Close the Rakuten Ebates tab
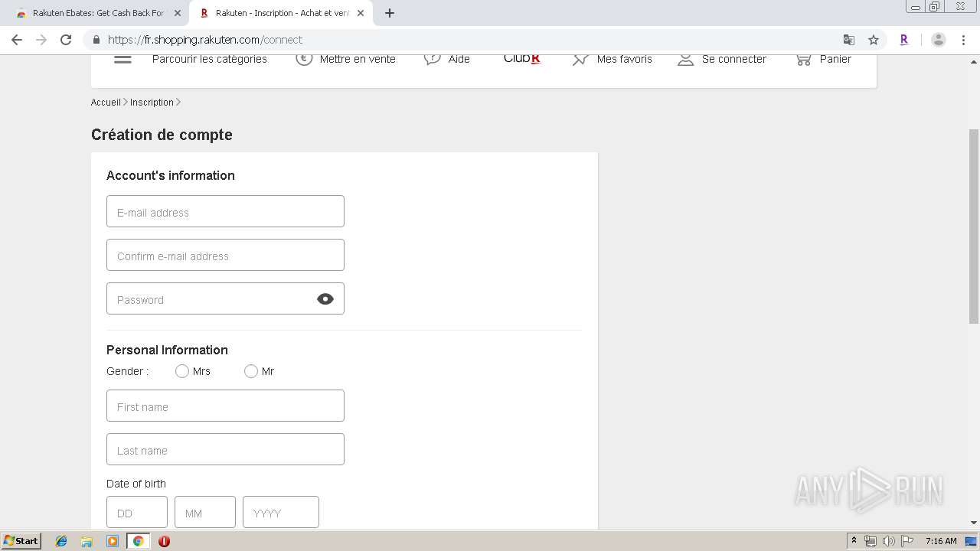This screenshot has height=551, width=980. [x=177, y=13]
